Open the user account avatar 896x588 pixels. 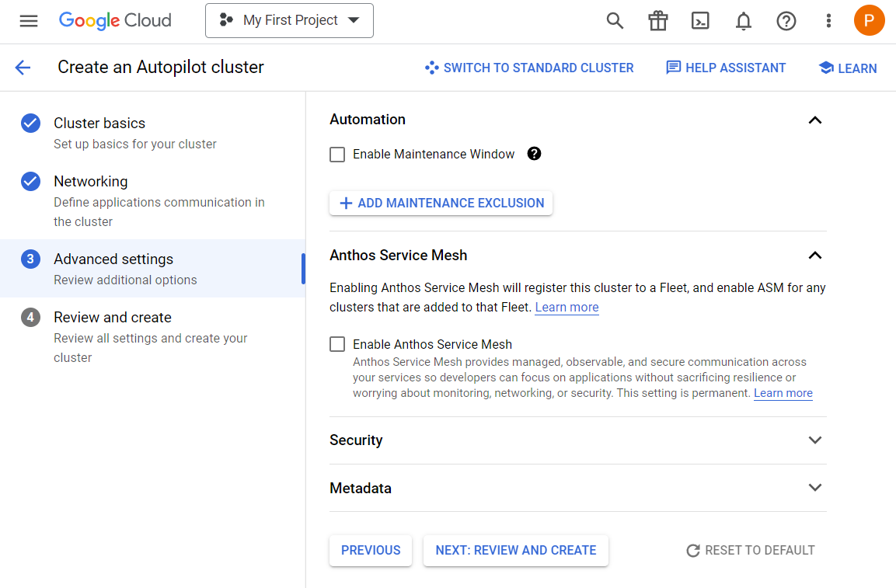869,20
